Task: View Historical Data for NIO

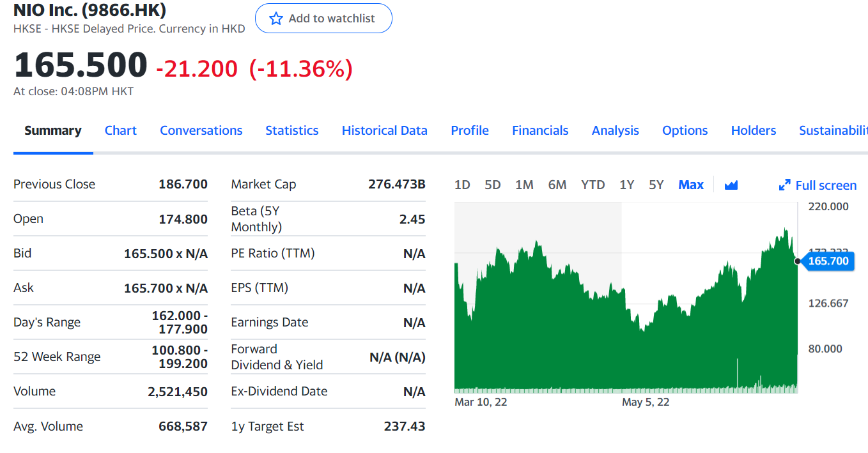Action: point(384,130)
